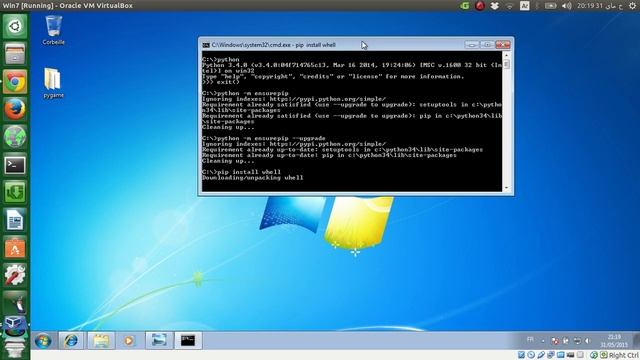Click the Win7 VirtualBox window title text
Image resolution: width=640 pixels, height=360 pixels.
67,6
